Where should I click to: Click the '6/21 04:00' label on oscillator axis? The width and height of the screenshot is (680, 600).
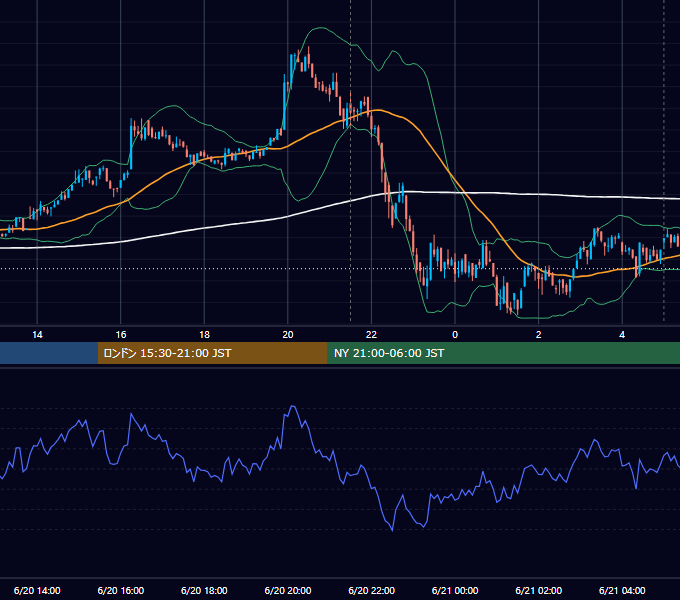(622, 590)
